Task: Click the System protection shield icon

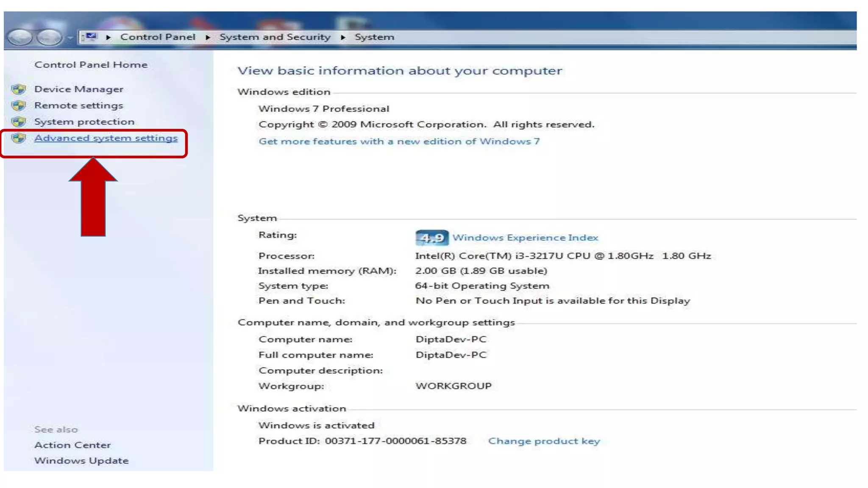Action: pos(19,122)
